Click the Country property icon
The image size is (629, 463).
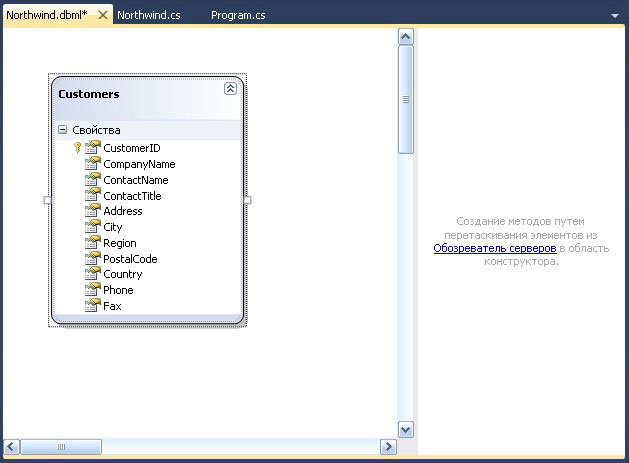pos(93,274)
